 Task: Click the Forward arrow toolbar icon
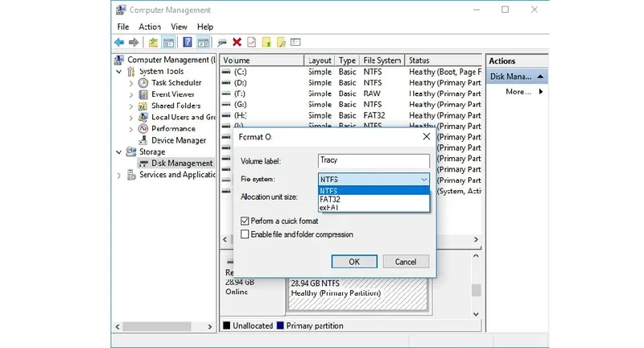tap(134, 43)
